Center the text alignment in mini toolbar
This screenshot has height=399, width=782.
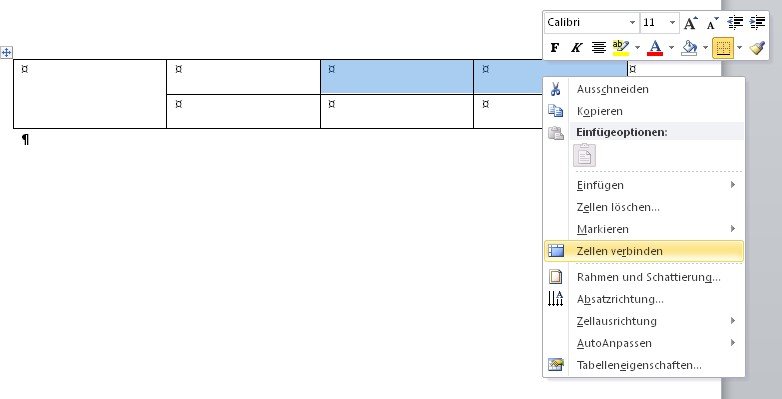pyautogui.click(x=598, y=48)
